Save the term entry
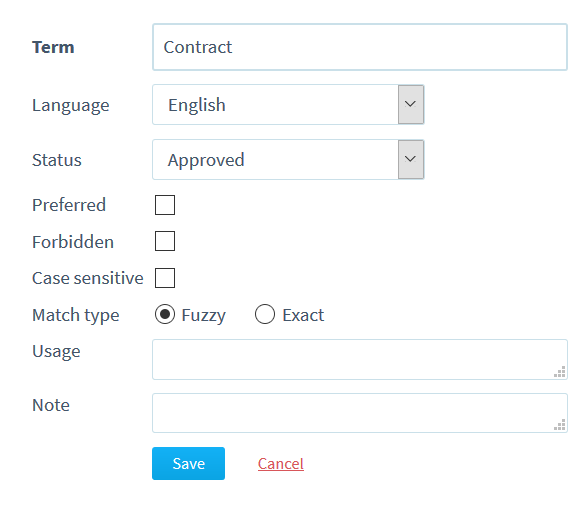Viewport: 587px width, 505px height. point(188,463)
